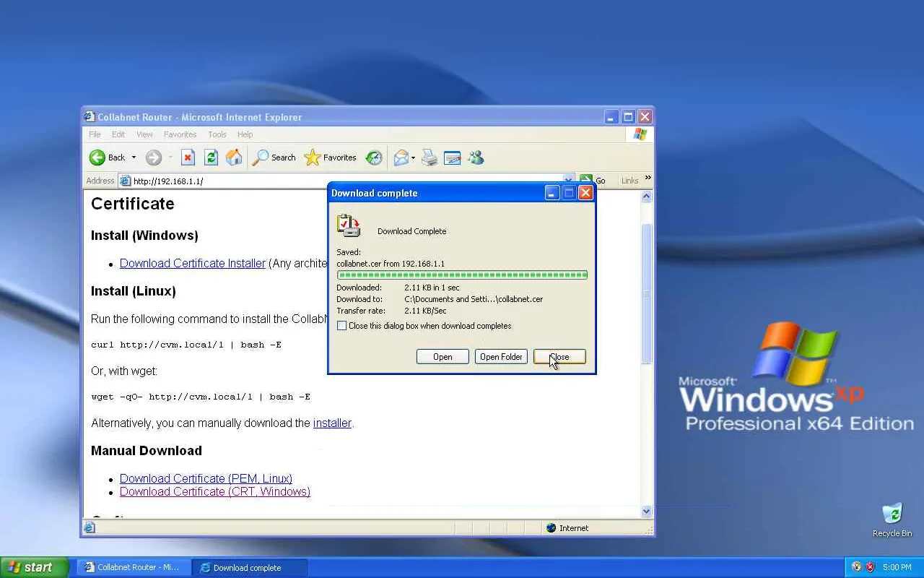Select the Download complete taskbar button

[x=250, y=567]
